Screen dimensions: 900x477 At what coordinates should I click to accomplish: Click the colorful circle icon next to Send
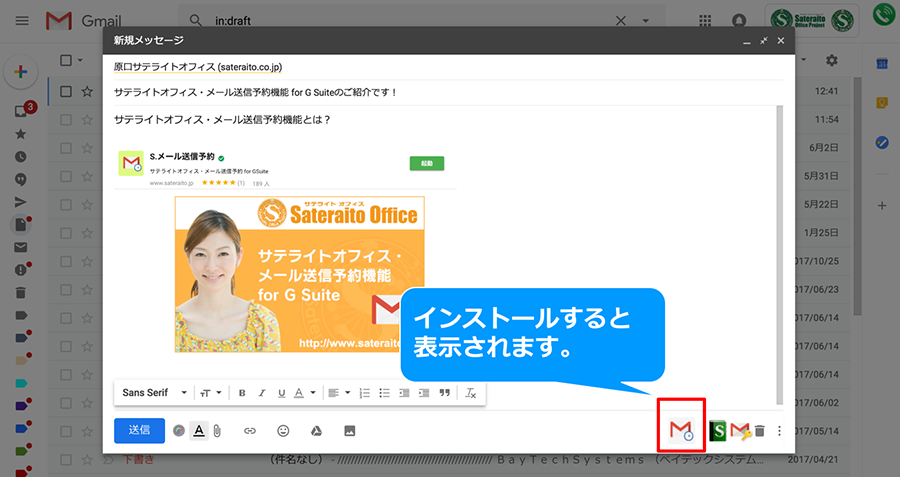point(179,431)
